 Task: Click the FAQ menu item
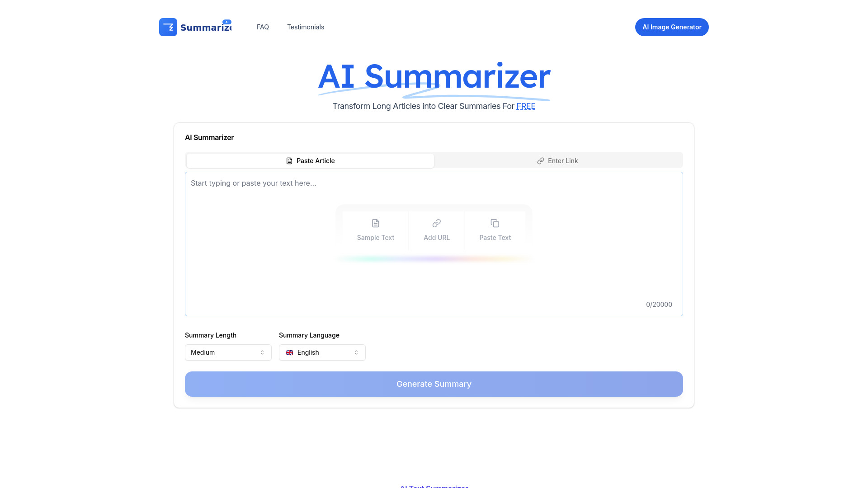pos(262,27)
